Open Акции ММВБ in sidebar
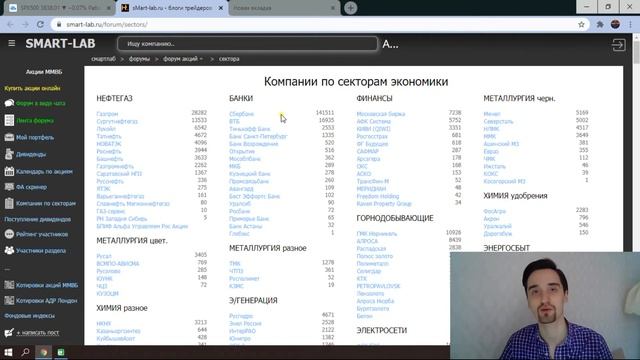 (x=44, y=72)
